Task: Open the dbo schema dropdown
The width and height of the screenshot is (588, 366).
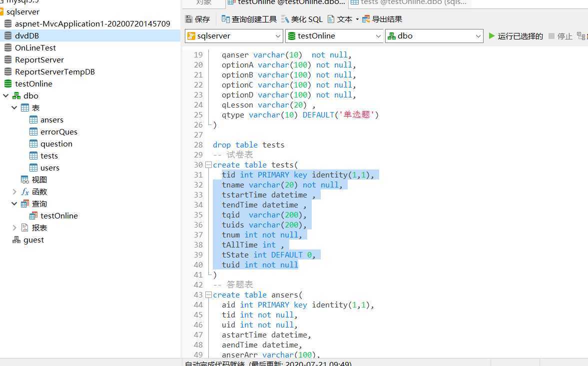Action: (x=478, y=36)
